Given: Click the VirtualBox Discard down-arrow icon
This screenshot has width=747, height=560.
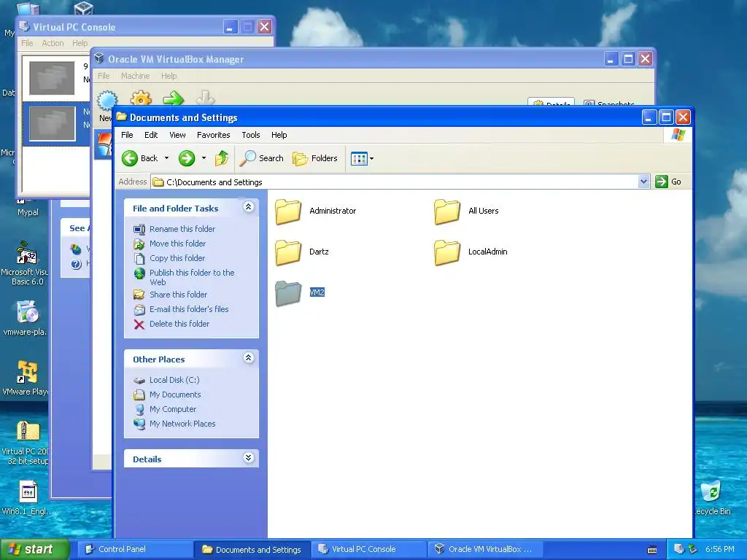Looking at the screenshot, I should coord(205,98).
